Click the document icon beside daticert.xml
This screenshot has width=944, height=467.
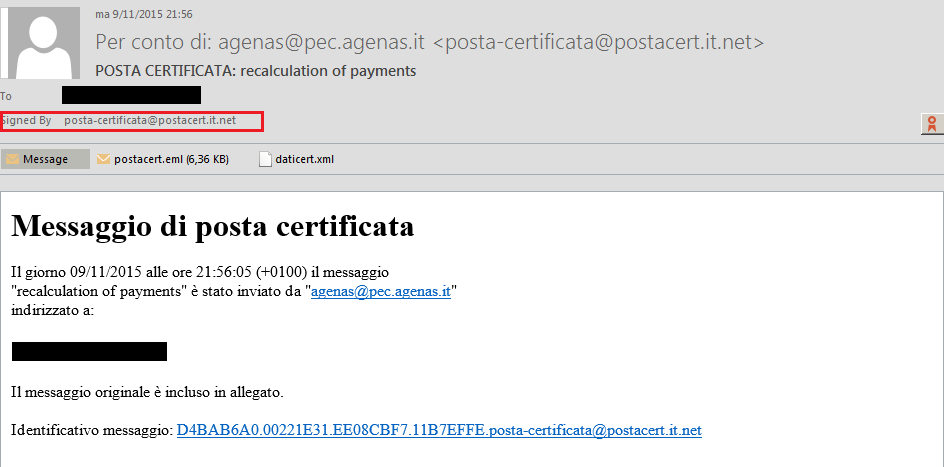click(x=265, y=159)
